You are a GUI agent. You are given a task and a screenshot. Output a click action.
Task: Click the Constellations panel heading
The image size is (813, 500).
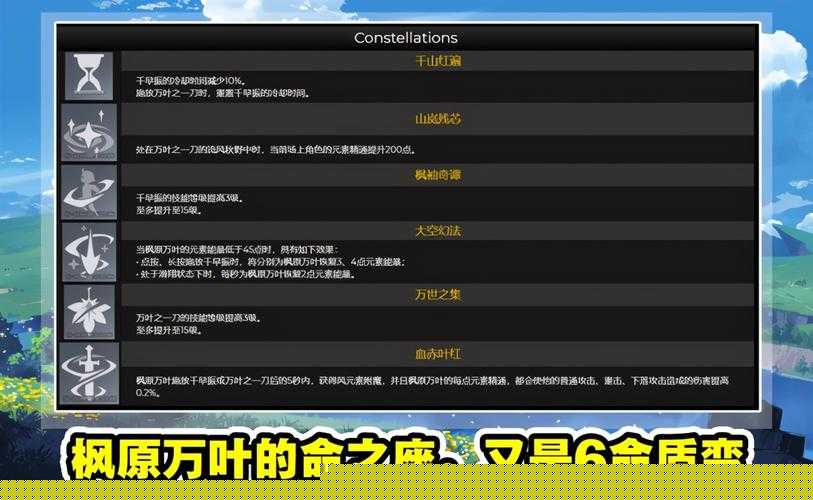[405, 38]
